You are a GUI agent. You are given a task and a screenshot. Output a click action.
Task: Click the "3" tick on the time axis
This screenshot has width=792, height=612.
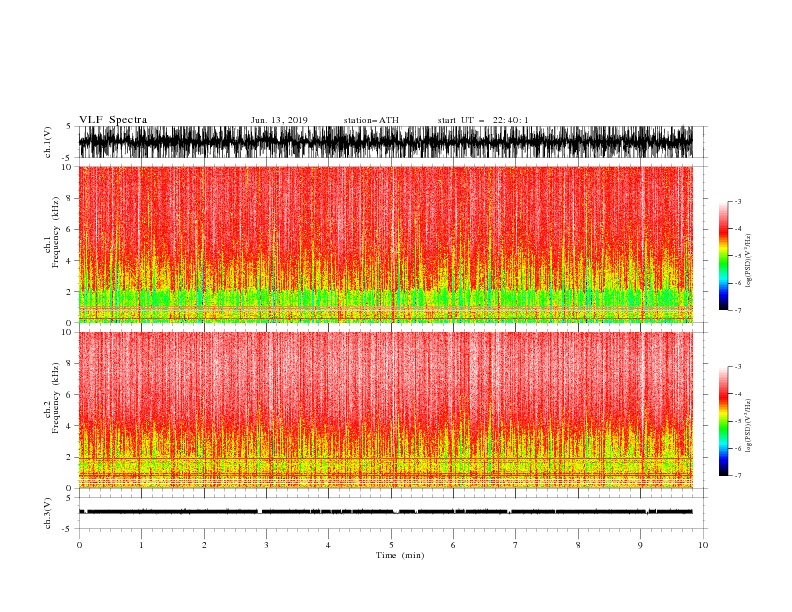point(266,545)
